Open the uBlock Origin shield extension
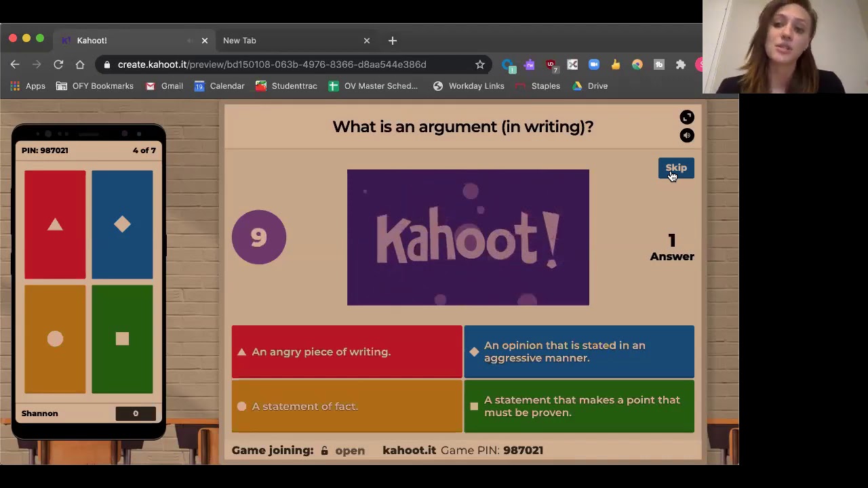Screen dimensions: 868x488 coord(551,65)
